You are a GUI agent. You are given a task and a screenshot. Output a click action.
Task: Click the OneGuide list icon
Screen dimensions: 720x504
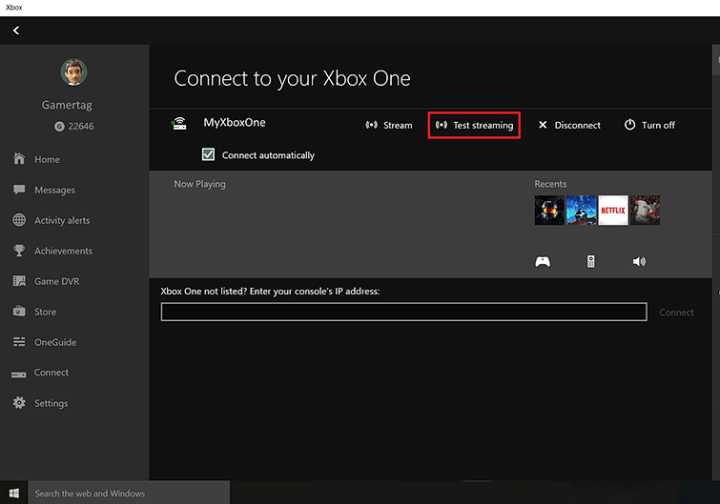tap(19, 342)
